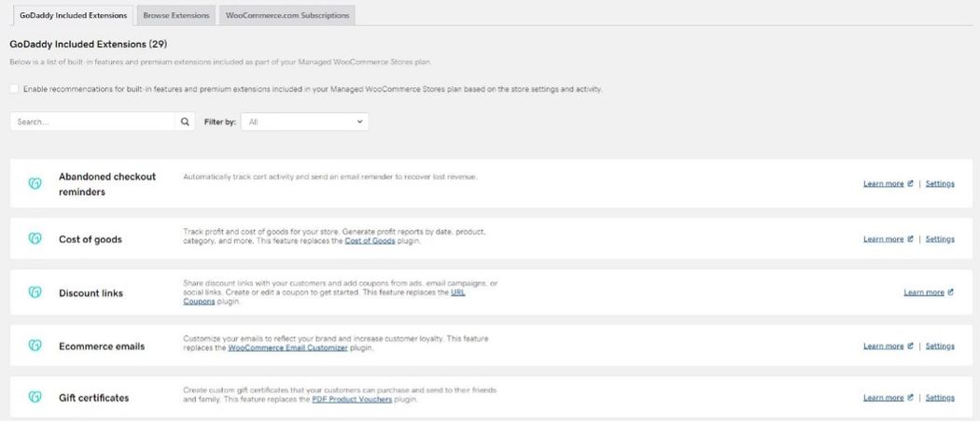The width and height of the screenshot is (980, 424).
Task: Open Settings for Cost of goods
Action: [940, 239]
